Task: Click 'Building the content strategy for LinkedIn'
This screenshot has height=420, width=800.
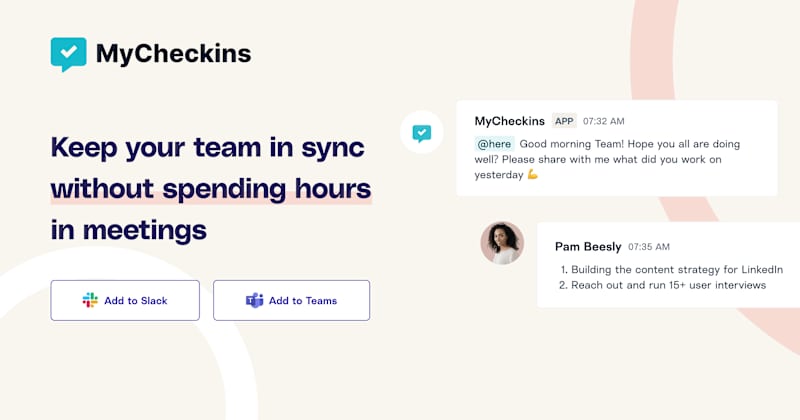Action: pos(677,269)
